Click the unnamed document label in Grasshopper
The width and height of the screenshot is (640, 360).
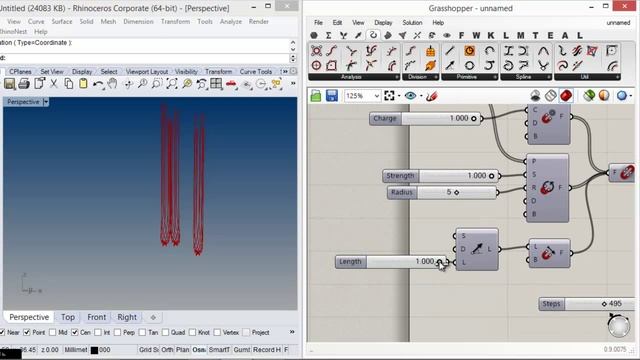pos(618,23)
